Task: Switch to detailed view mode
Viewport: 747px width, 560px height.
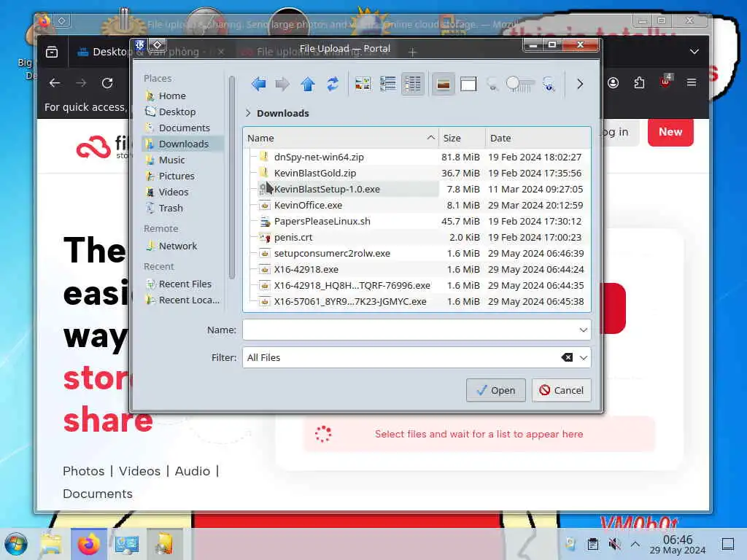Action: tap(413, 85)
